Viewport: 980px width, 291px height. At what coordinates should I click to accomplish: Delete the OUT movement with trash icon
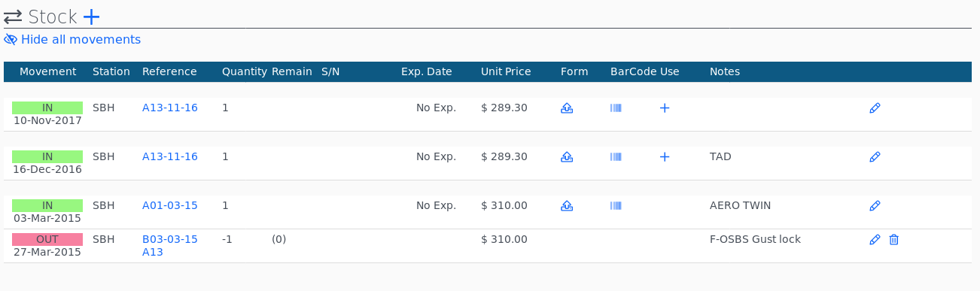coord(894,240)
